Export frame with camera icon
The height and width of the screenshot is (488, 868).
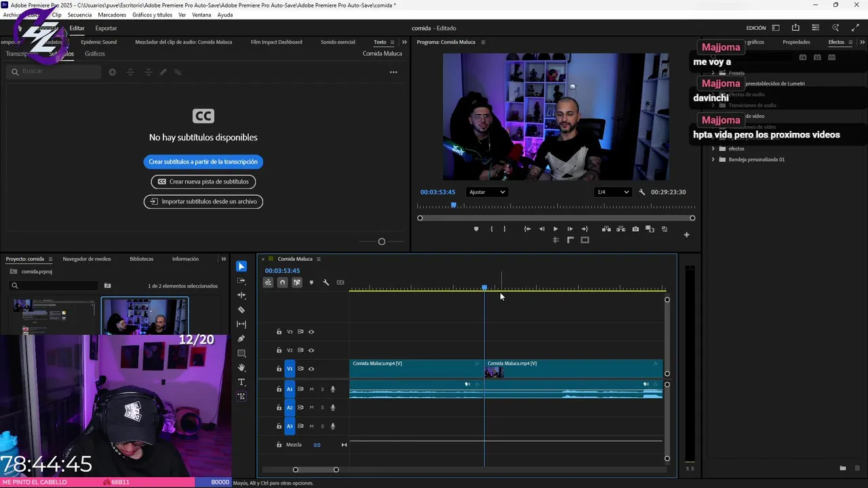[x=635, y=229]
